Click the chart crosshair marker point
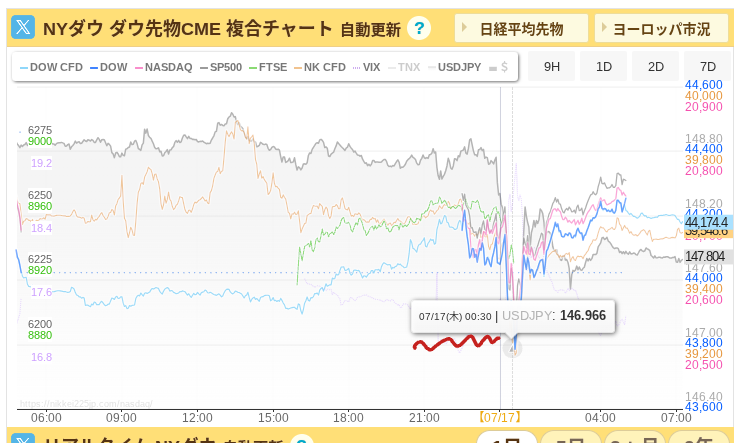Image resolution: width=739 pixels, height=443 pixels. click(512, 349)
